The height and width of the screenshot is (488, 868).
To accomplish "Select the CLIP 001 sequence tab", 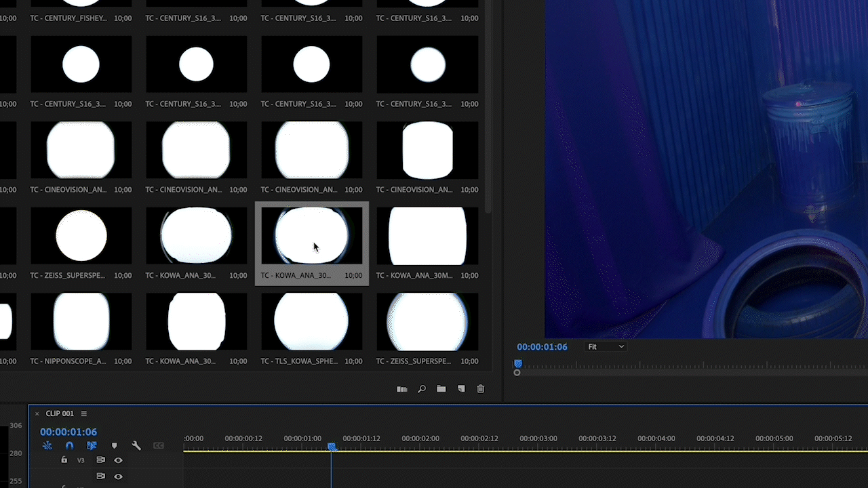I will [60, 413].
